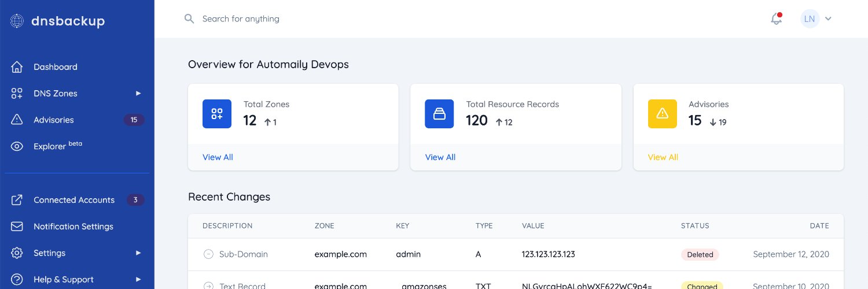
Task: Click the yellow Advisories card warning icon
Action: tap(663, 113)
